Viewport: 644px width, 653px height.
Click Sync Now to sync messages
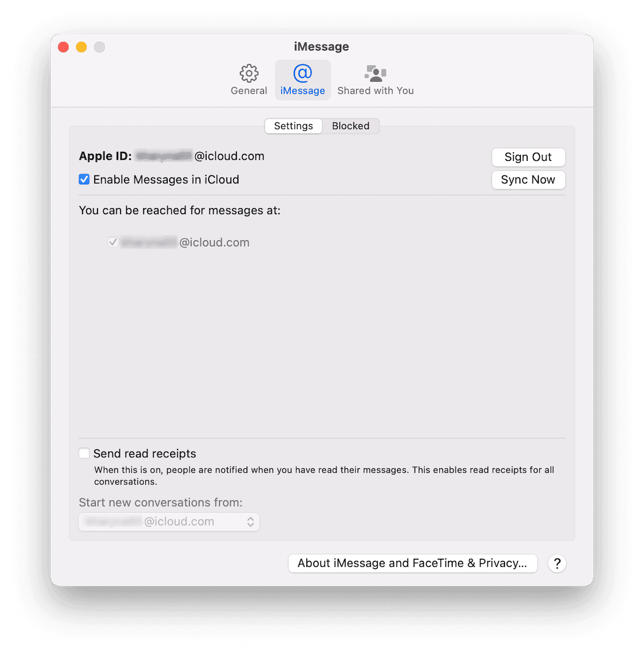tap(528, 180)
